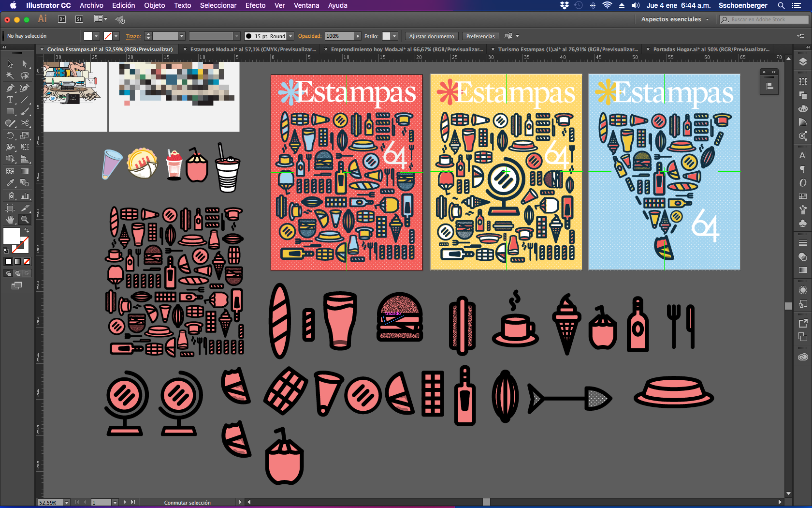
Task: Activate the Curvature tool
Action: [25, 88]
